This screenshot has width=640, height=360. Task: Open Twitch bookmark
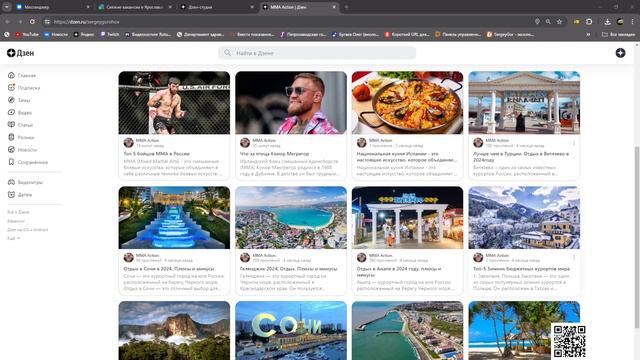(110, 34)
